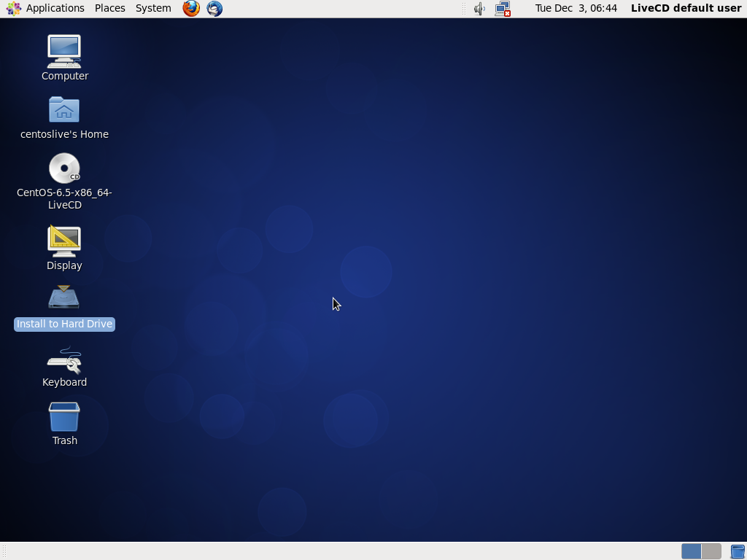This screenshot has width=747, height=560.
Task: Launch Thunderbird mail from the top panel
Action: pyautogui.click(x=214, y=9)
